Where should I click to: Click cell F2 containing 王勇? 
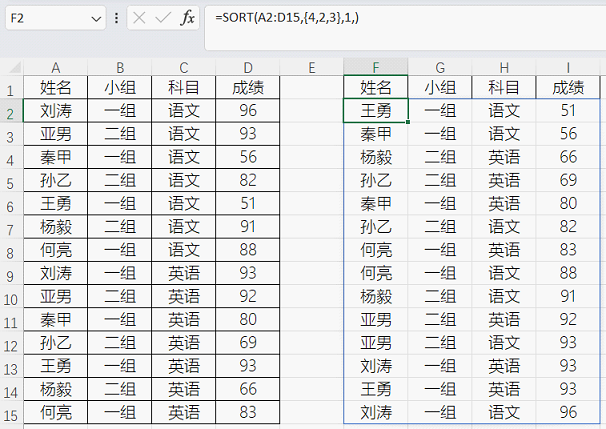click(x=376, y=111)
